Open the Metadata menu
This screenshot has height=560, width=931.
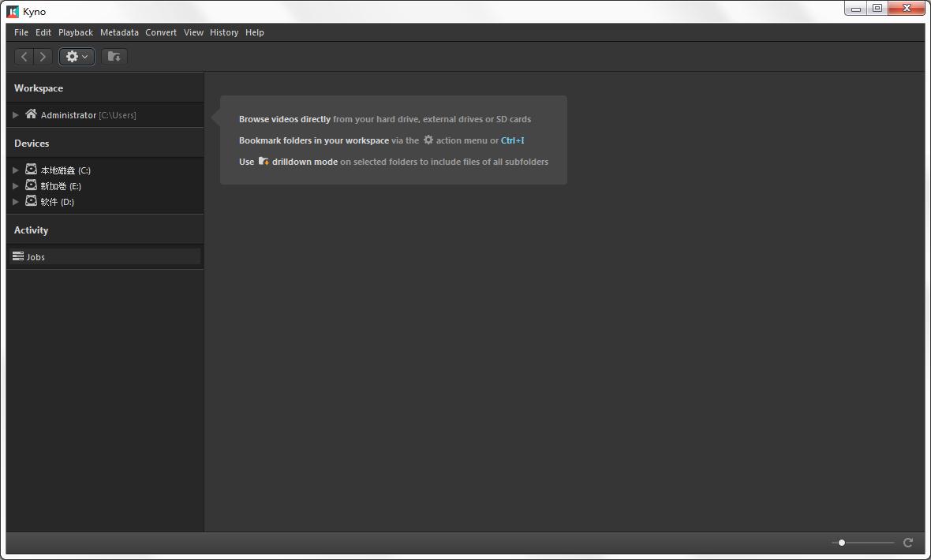[x=119, y=32]
